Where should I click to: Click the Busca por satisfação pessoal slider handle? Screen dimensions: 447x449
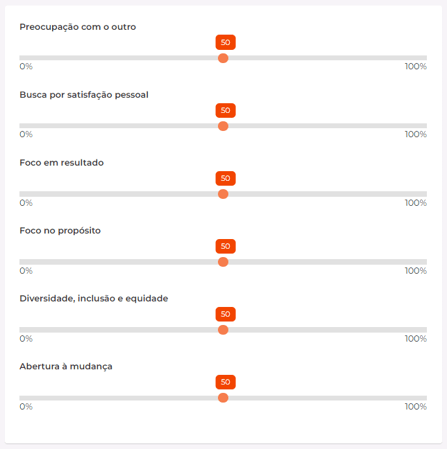pyautogui.click(x=223, y=126)
